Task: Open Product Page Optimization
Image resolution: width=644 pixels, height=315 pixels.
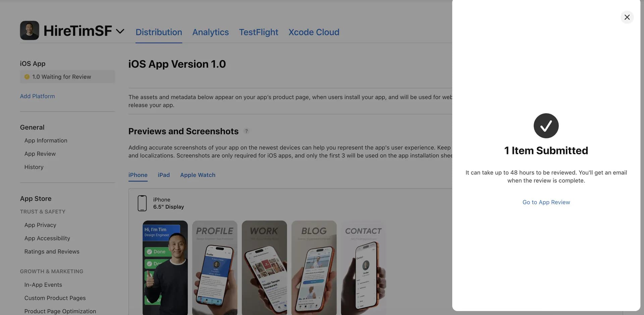Action: (60, 311)
